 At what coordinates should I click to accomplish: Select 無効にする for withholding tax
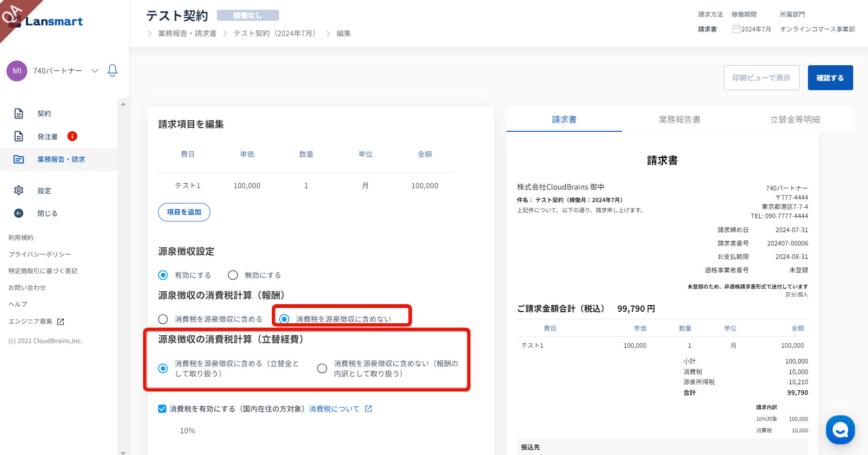(x=233, y=275)
